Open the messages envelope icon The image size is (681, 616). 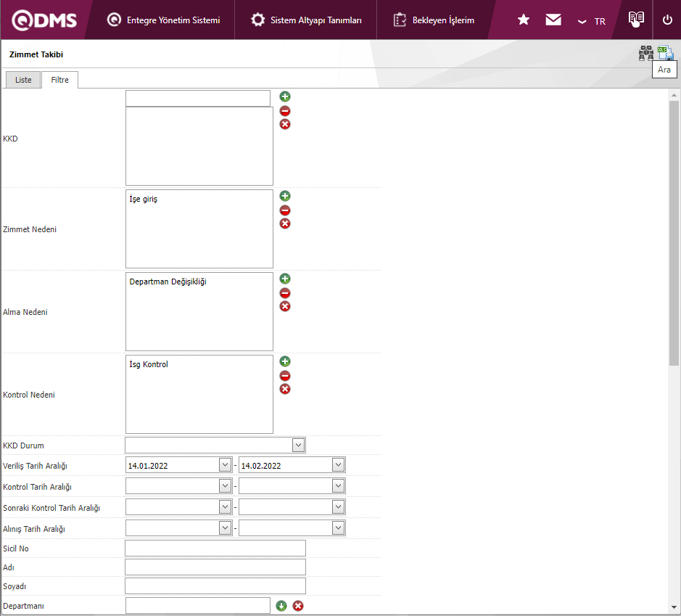coord(553,20)
